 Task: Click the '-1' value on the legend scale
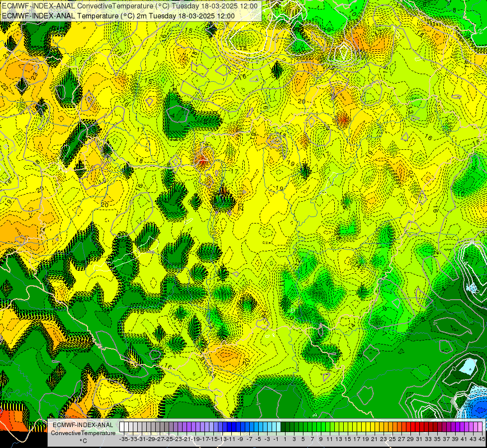[276, 439]
